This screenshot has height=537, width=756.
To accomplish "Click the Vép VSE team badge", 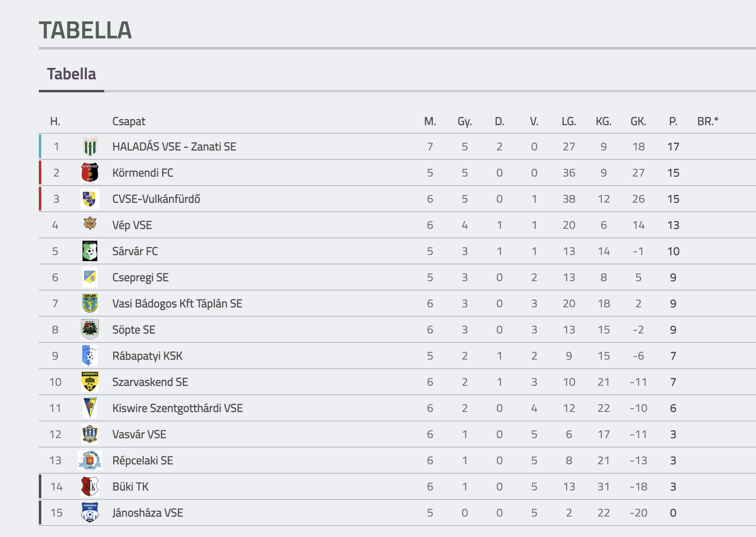I will coord(90,224).
